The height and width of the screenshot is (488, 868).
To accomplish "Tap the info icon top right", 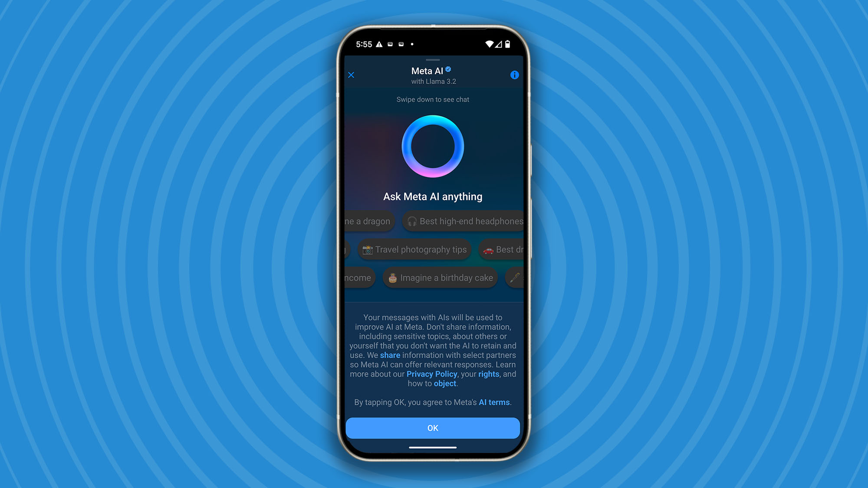I will tap(514, 75).
